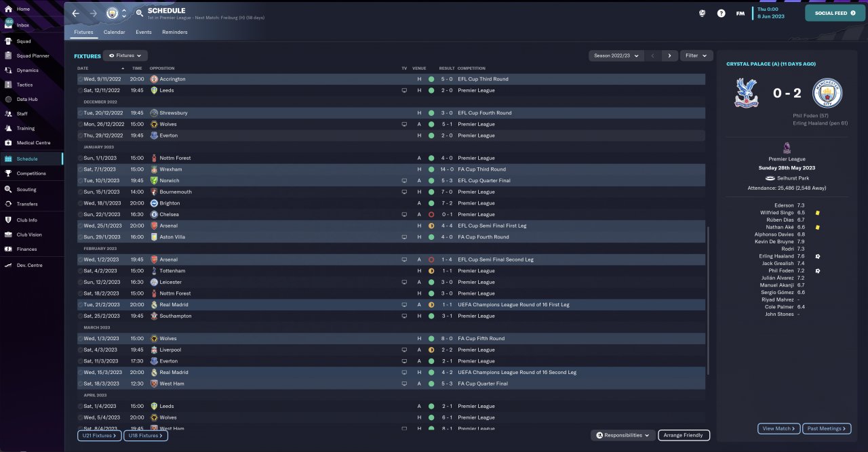Click the club switcher up-down chevrons

(124, 13)
